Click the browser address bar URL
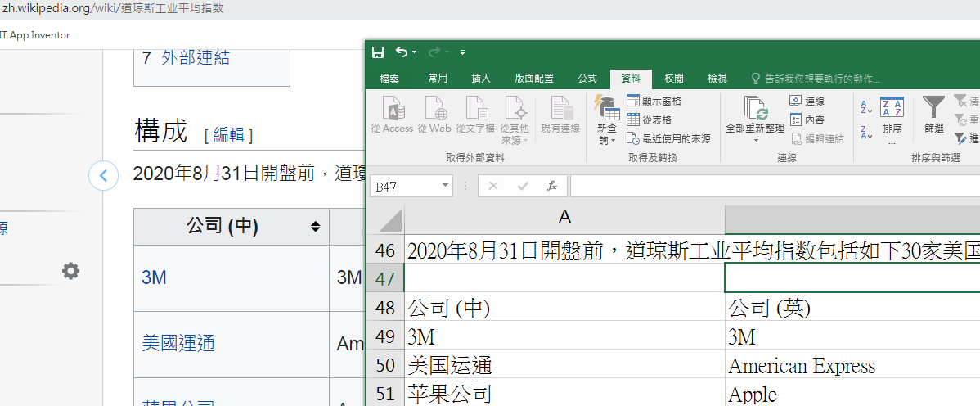The height and width of the screenshot is (406, 980). tap(113, 8)
